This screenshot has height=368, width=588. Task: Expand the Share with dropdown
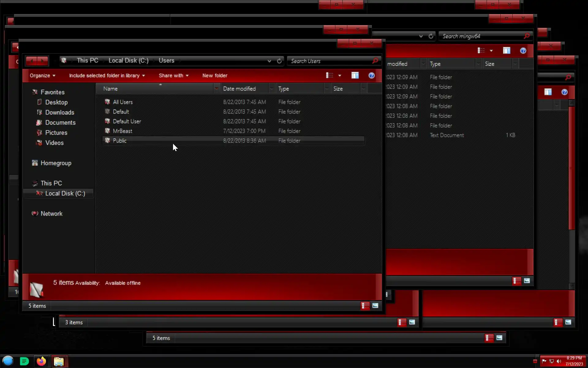pos(173,75)
